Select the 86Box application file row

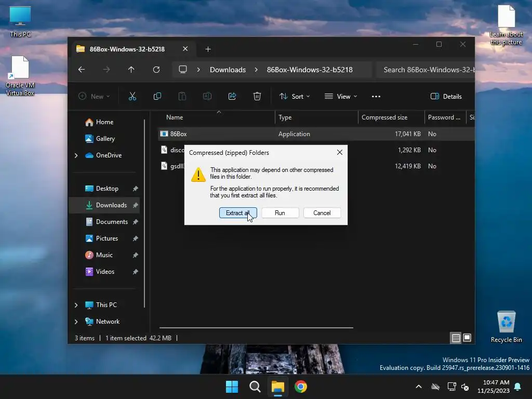[x=316, y=134]
